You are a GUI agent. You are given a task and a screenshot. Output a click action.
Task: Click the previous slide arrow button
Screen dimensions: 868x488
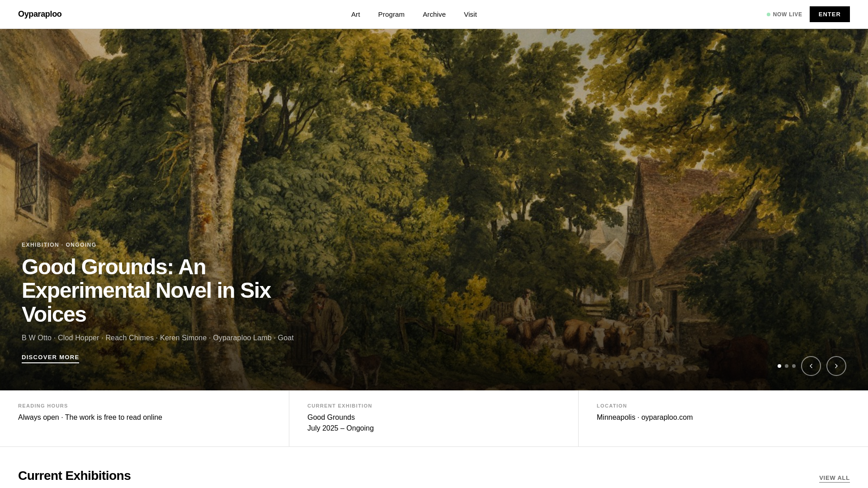coord(811,366)
